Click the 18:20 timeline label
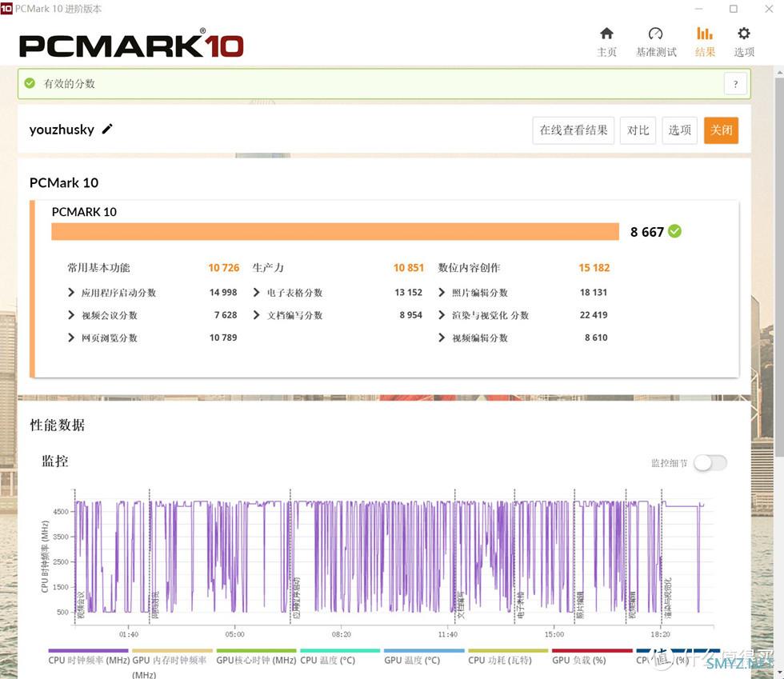Viewport: 784px width, 679px height. (660, 634)
